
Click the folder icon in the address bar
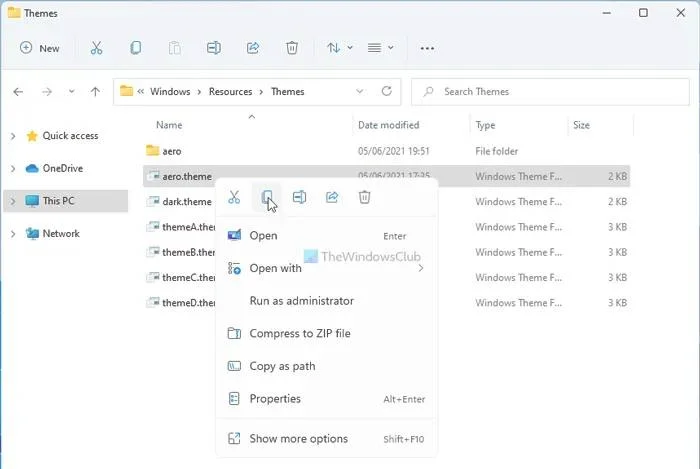(x=126, y=91)
